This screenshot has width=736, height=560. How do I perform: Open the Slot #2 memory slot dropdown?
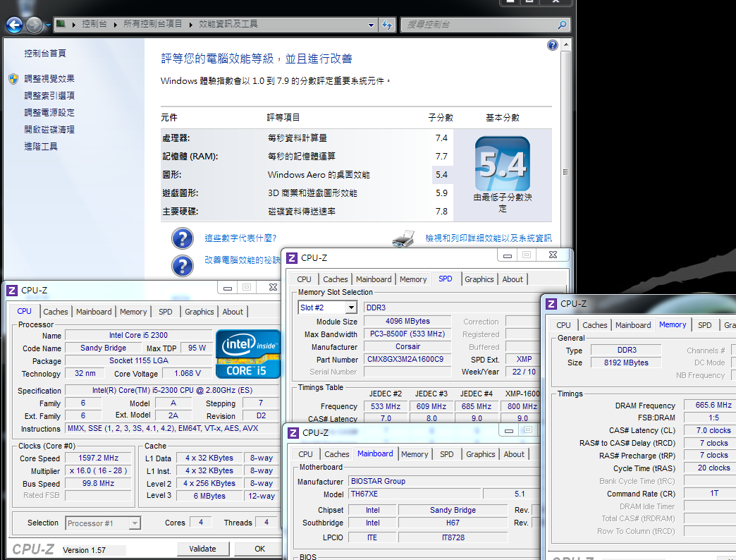[x=351, y=308]
